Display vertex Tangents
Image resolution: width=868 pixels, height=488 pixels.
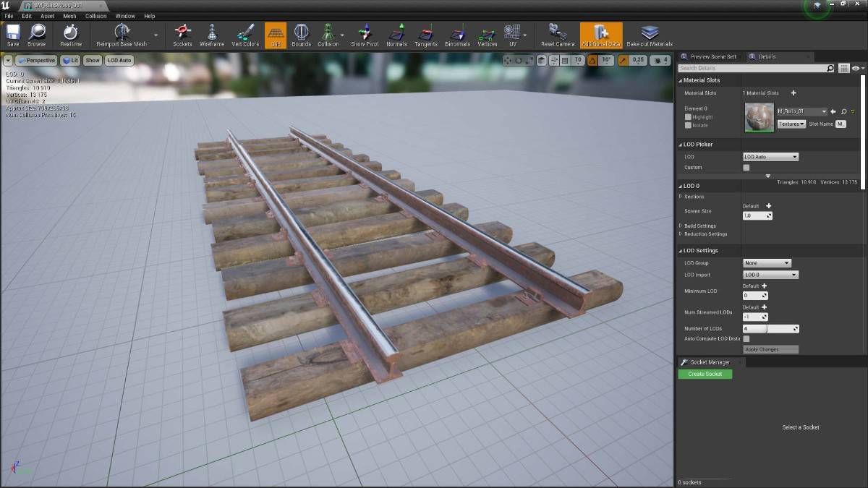(x=426, y=35)
